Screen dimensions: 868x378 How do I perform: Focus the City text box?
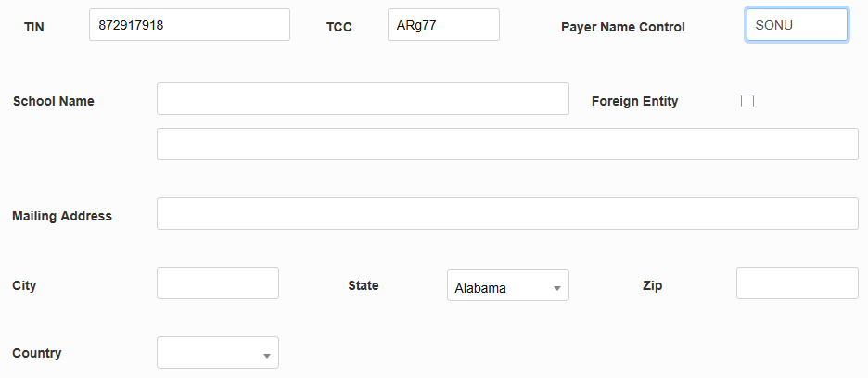point(218,283)
